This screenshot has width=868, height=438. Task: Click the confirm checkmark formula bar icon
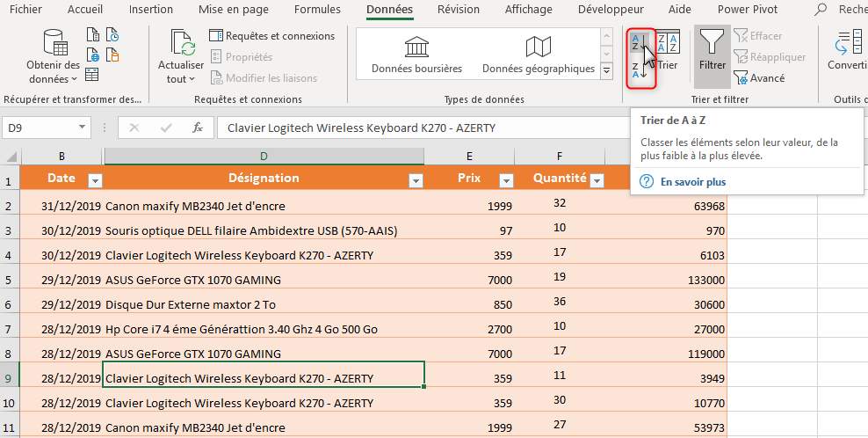(165, 128)
